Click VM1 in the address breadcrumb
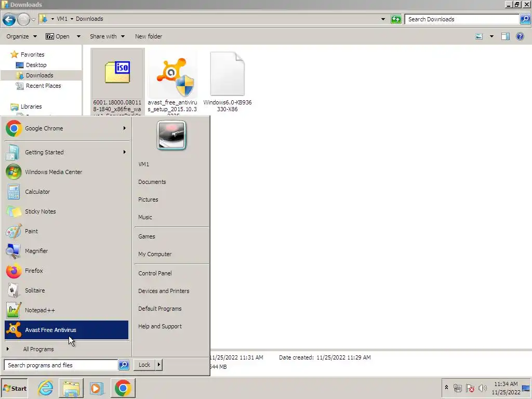The width and height of the screenshot is (532, 399). click(62, 19)
